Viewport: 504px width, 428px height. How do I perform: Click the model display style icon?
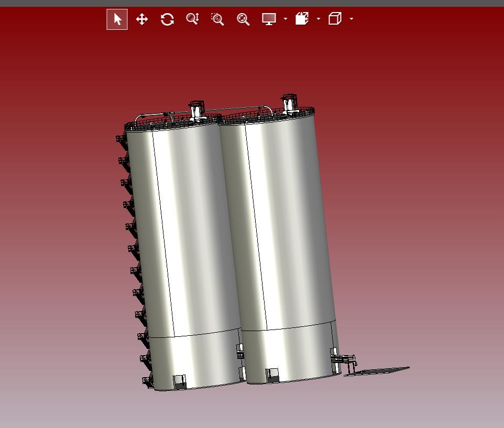(x=302, y=19)
